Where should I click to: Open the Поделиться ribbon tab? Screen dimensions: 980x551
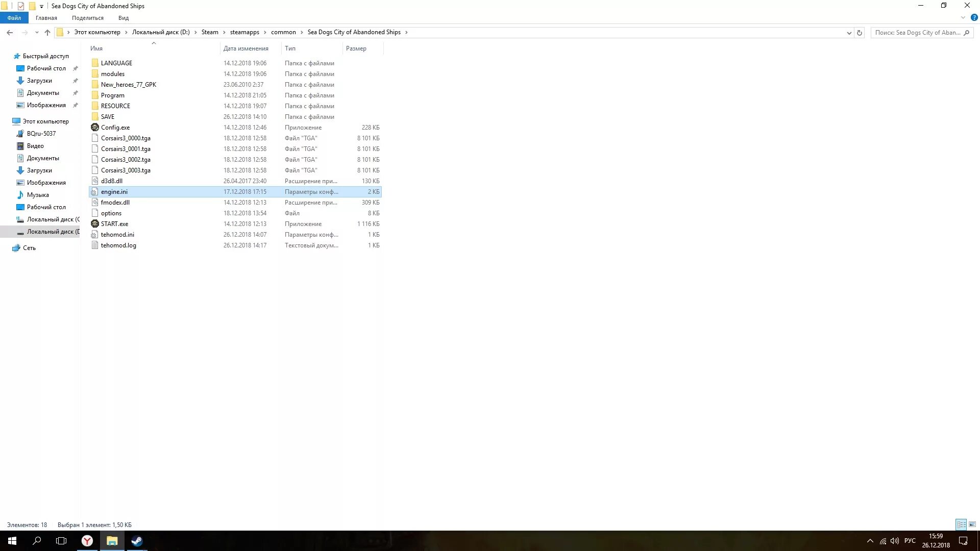(88, 18)
